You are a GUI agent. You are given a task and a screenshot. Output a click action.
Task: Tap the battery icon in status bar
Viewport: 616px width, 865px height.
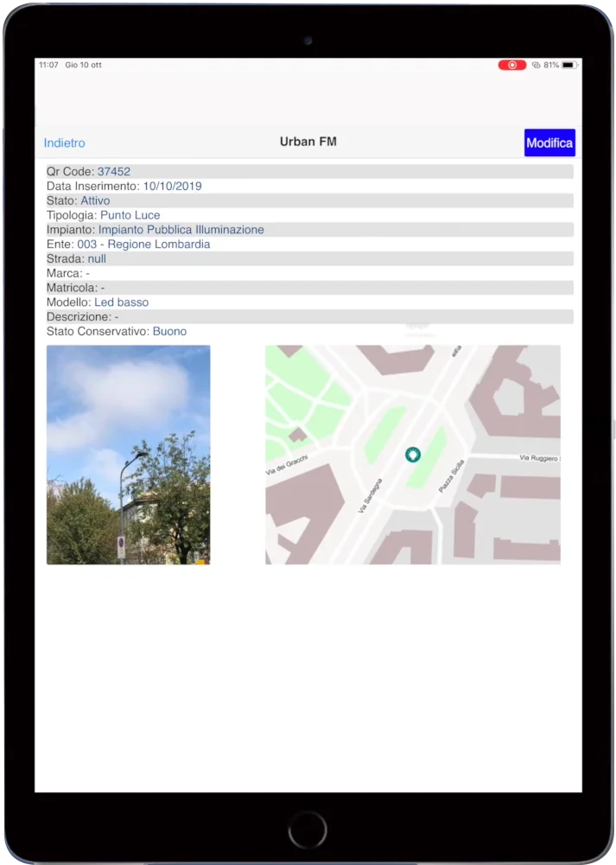point(569,65)
